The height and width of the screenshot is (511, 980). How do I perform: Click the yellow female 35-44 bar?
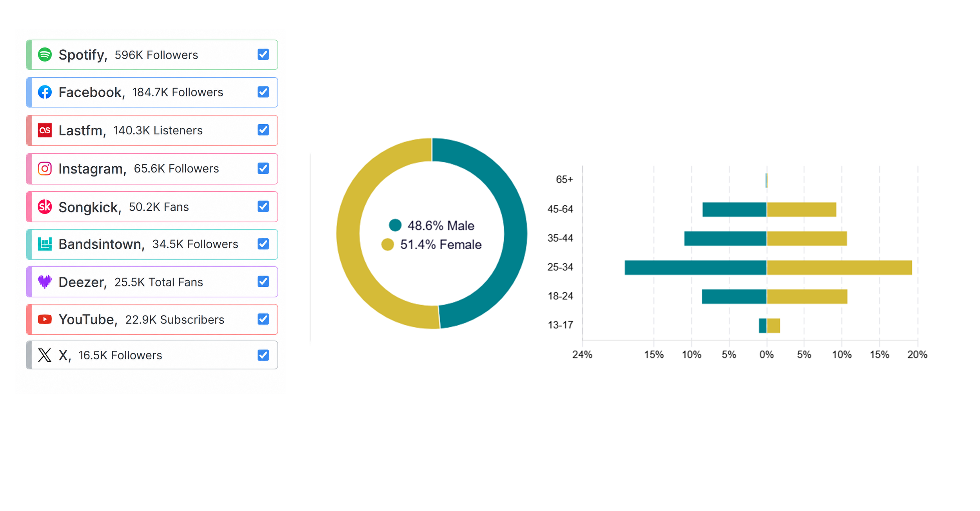[x=807, y=239]
